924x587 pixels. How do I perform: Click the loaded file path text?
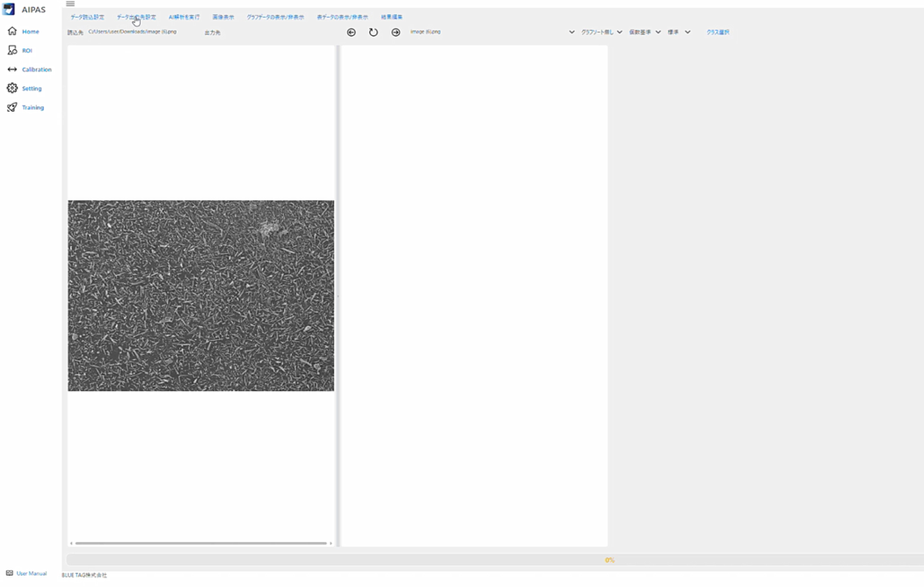[133, 32]
